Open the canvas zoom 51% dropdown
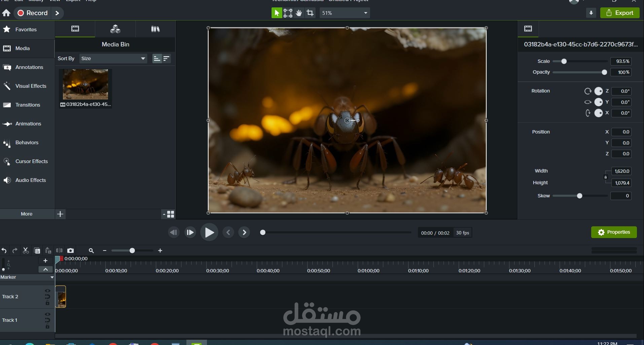Image resolution: width=644 pixels, height=345 pixels. (344, 13)
